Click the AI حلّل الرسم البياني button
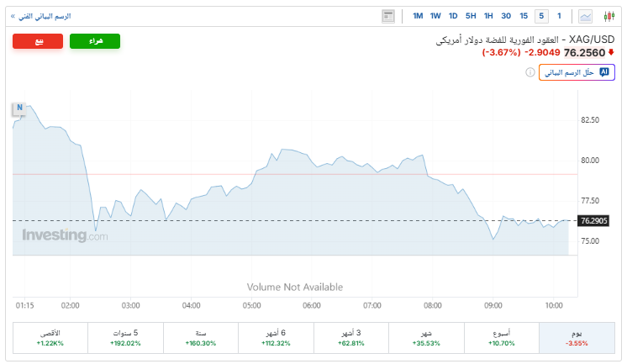Screen dimensions: 627x364 tap(577, 72)
